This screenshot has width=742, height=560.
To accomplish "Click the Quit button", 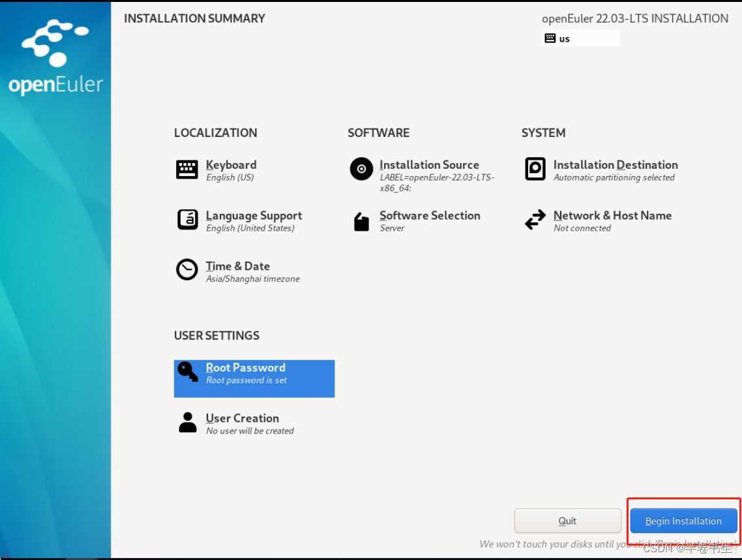I will (x=567, y=521).
